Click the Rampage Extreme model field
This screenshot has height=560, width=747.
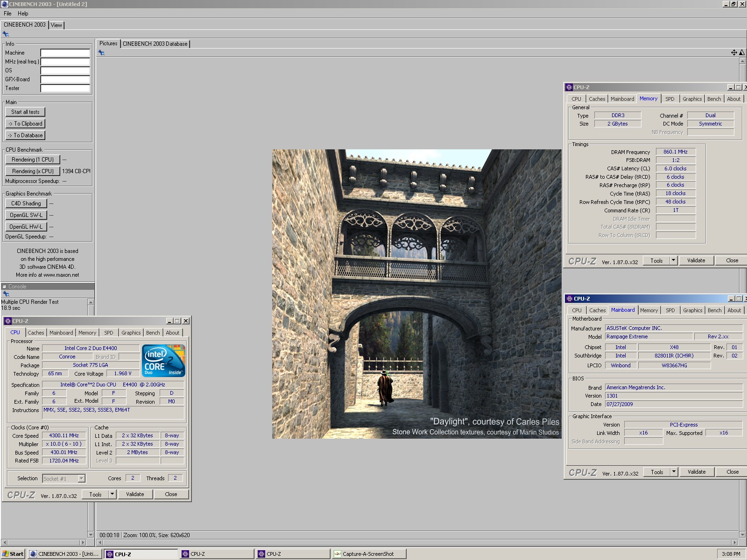click(648, 336)
